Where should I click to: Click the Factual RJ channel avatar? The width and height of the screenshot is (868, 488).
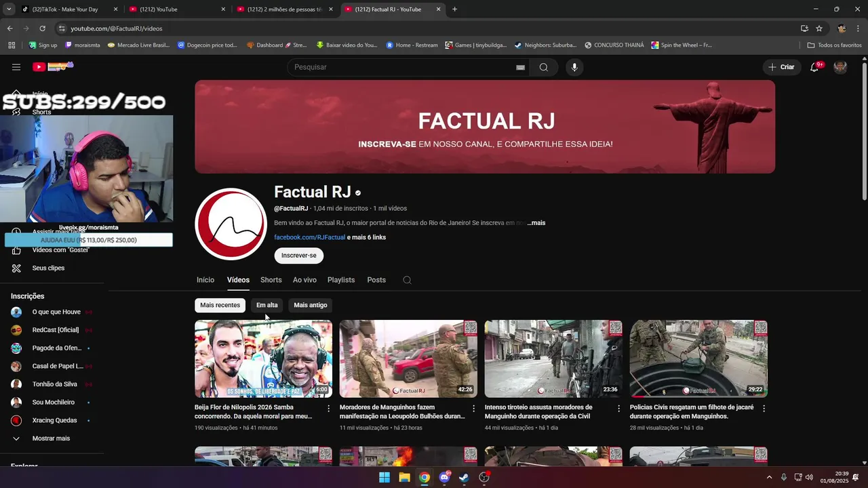click(231, 224)
